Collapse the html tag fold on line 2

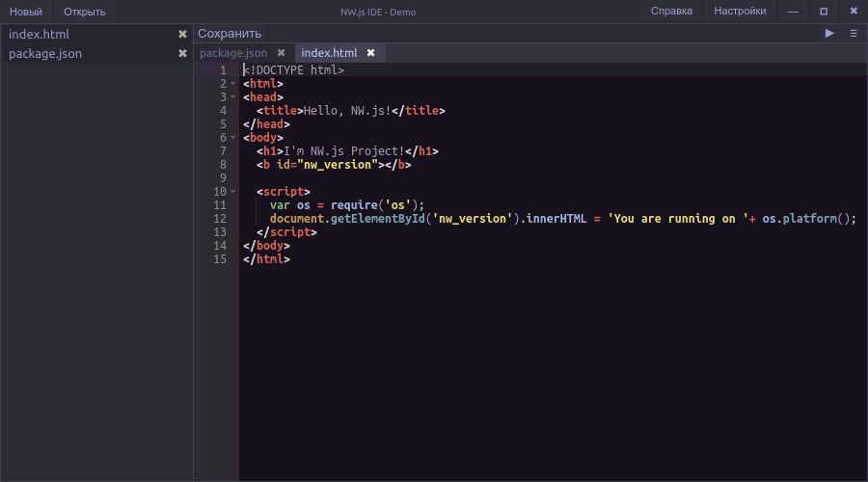coord(233,84)
